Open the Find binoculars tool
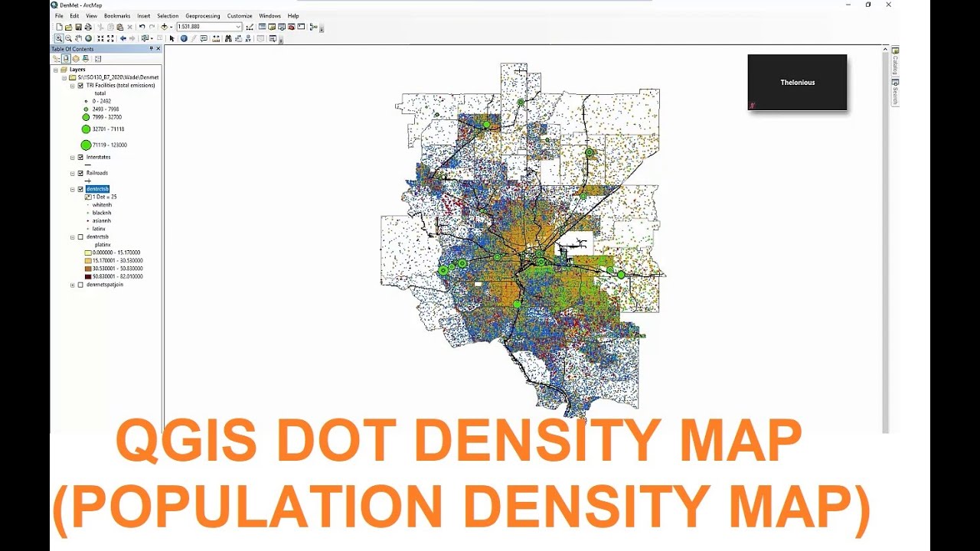The image size is (980, 551). point(227,38)
